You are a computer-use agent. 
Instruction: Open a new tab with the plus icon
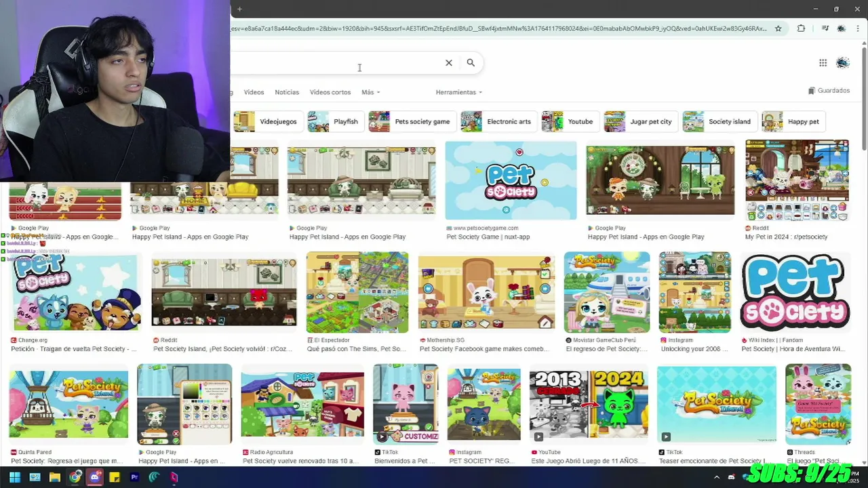(239, 9)
